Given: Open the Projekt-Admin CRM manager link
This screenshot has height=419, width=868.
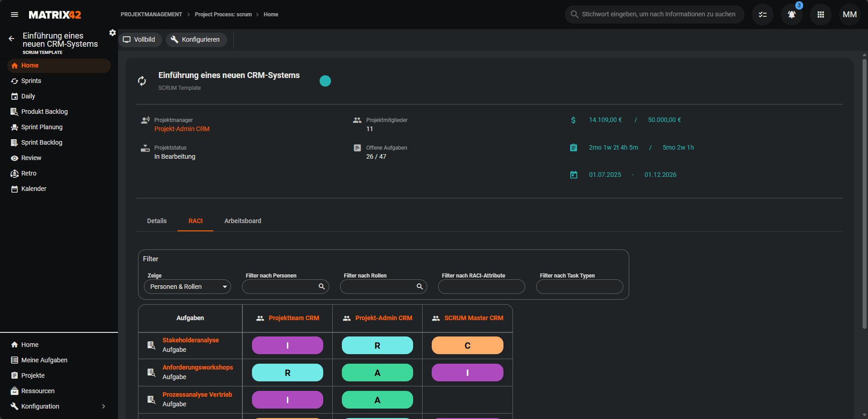Looking at the screenshot, I should [182, 129].
